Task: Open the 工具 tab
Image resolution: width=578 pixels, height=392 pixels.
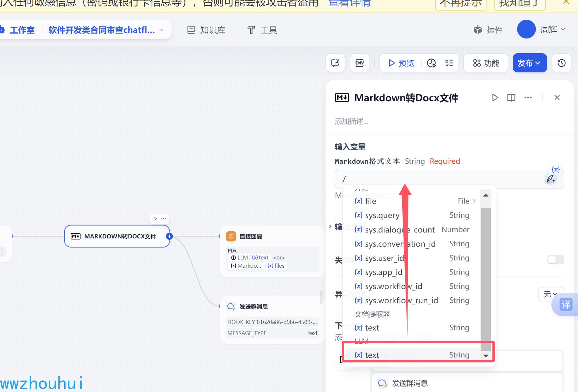Action: [262, 30]
